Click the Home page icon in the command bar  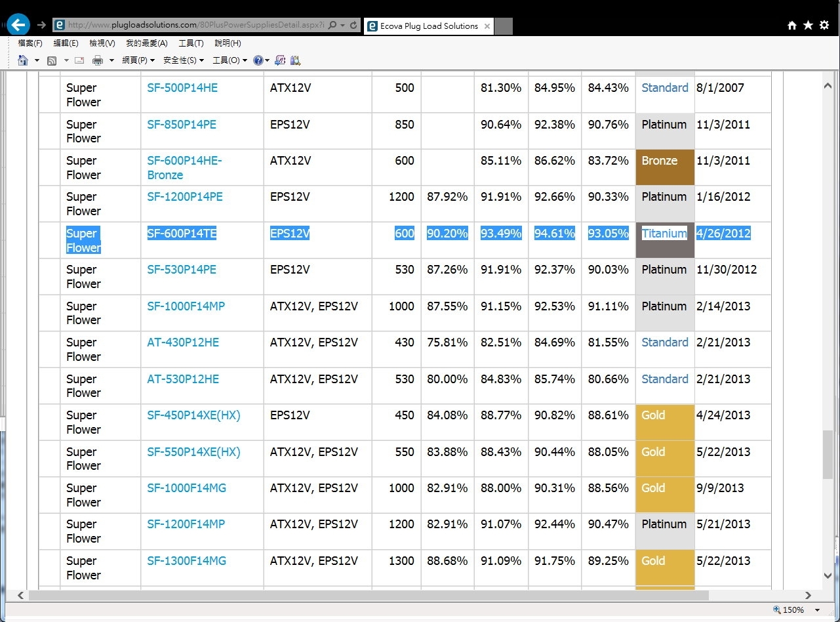[23, 60]
